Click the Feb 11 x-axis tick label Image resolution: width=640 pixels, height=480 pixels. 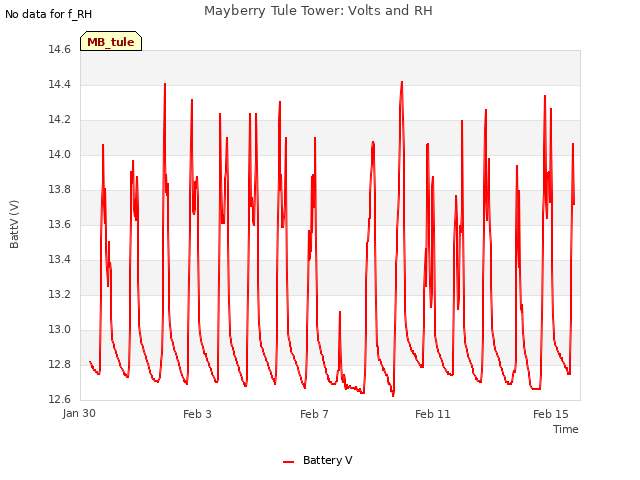tap(432, 414)
